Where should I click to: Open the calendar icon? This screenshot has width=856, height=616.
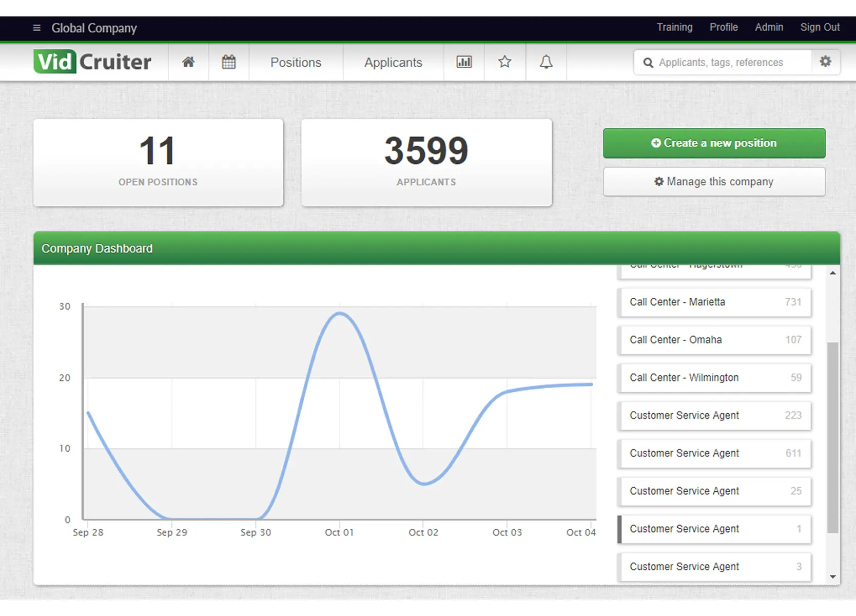228,62
